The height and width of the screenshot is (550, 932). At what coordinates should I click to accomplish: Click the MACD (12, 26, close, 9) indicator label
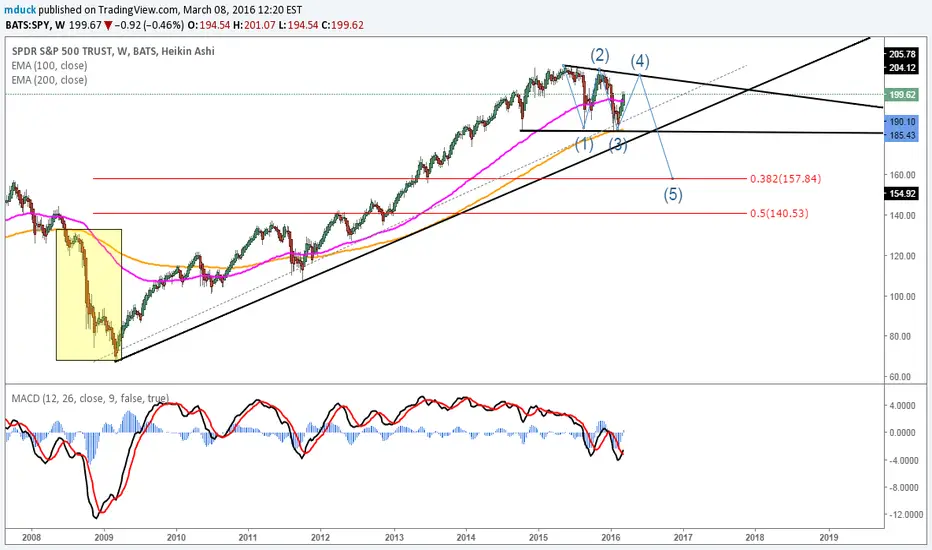90,398
